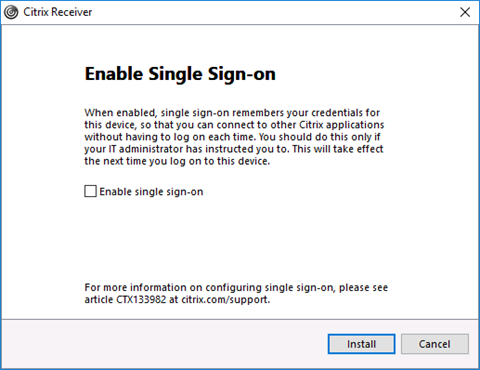Viewport: 480px width, 370px height.
Task: Cancel the Citrix Receiver setup
Action: 435,344
